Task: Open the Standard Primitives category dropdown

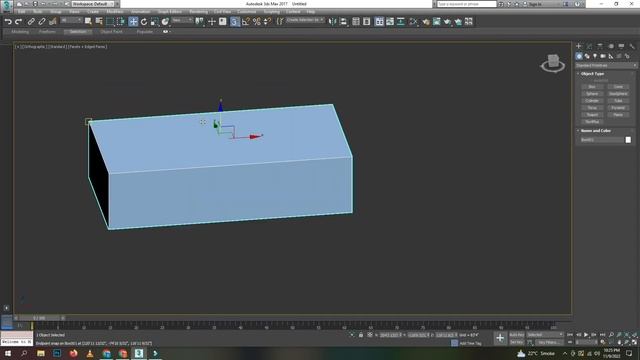Action: point(606,65)
